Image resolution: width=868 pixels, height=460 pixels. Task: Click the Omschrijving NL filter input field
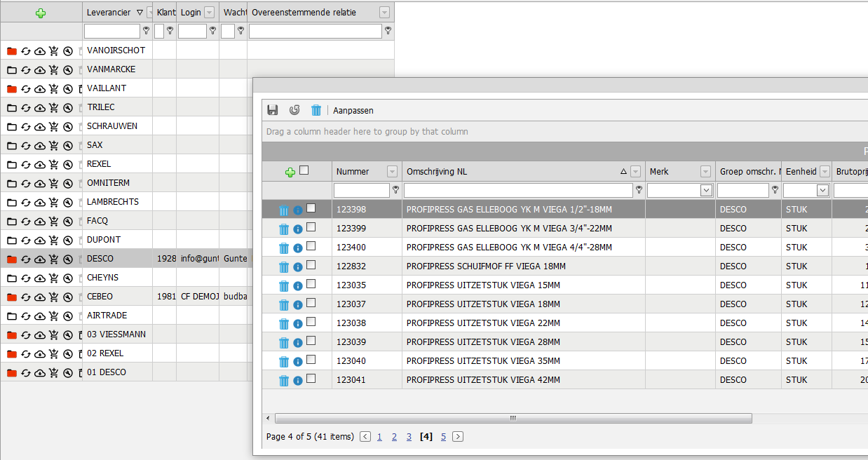click(518, 190)
